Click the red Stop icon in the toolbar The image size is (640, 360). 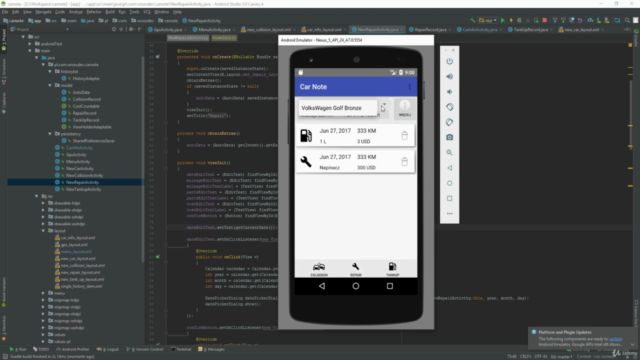coord(544,20)
